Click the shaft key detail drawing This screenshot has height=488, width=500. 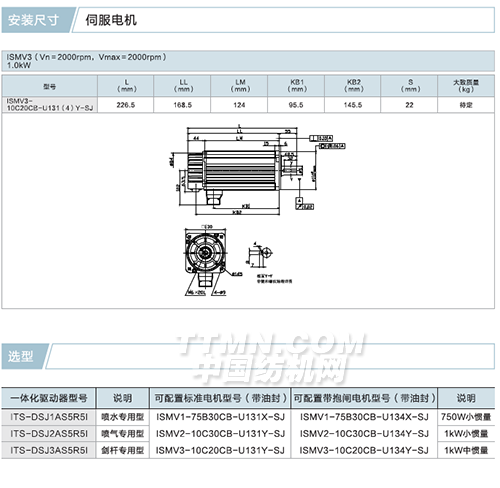(x=261, y=255)
